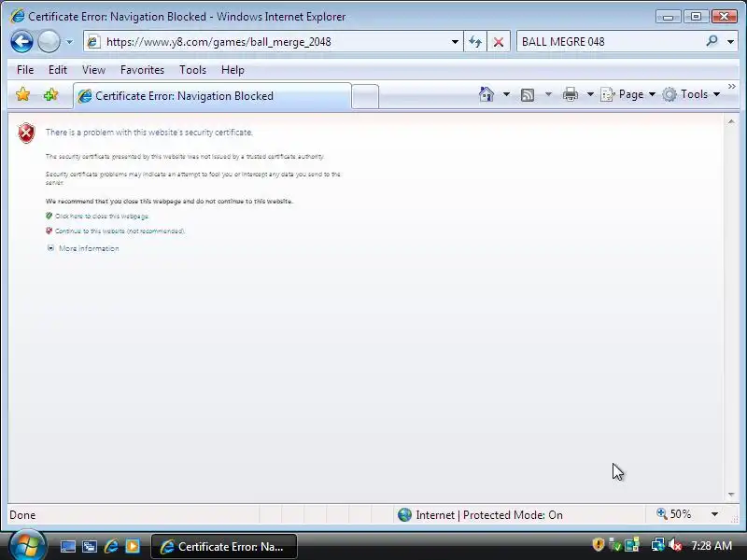
Task: Click the Home icon in the command bar
Action: (x=486, y=94)
